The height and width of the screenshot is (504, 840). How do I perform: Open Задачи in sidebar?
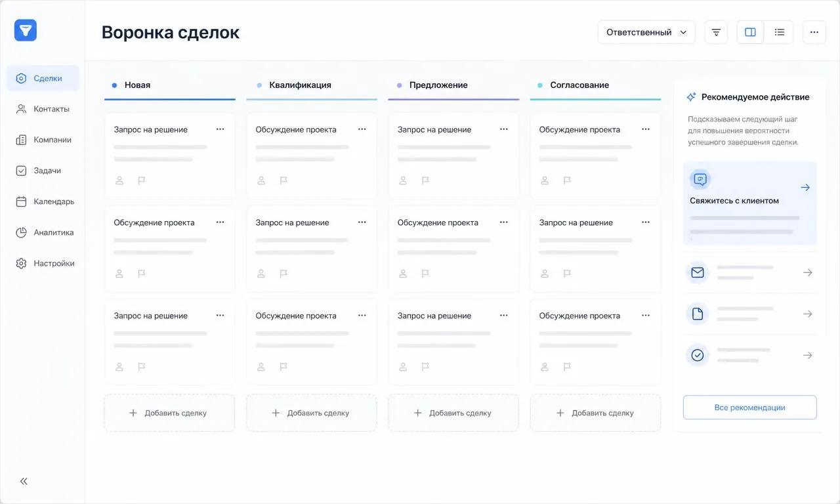(x=43, y=171)
